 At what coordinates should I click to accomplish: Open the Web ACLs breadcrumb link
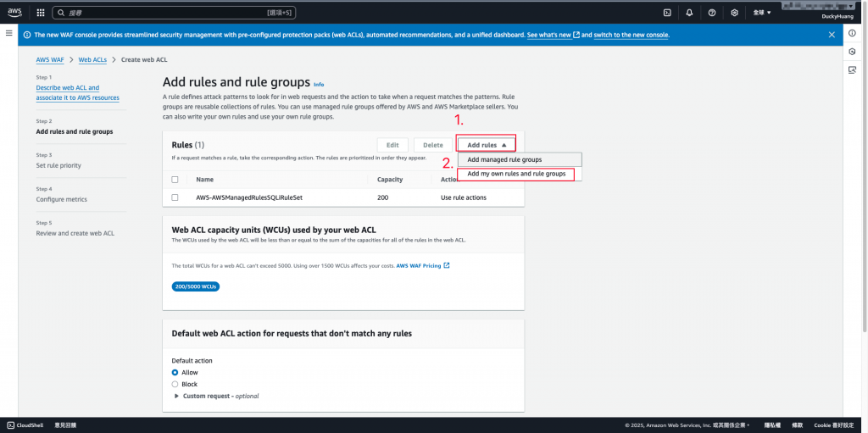[92, 59]
